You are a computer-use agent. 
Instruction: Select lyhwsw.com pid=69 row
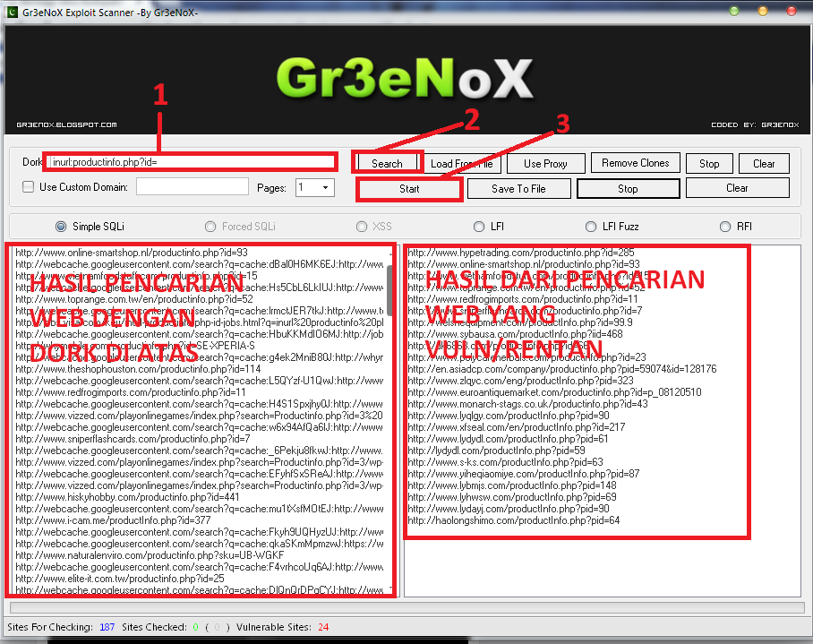(512, 497)
